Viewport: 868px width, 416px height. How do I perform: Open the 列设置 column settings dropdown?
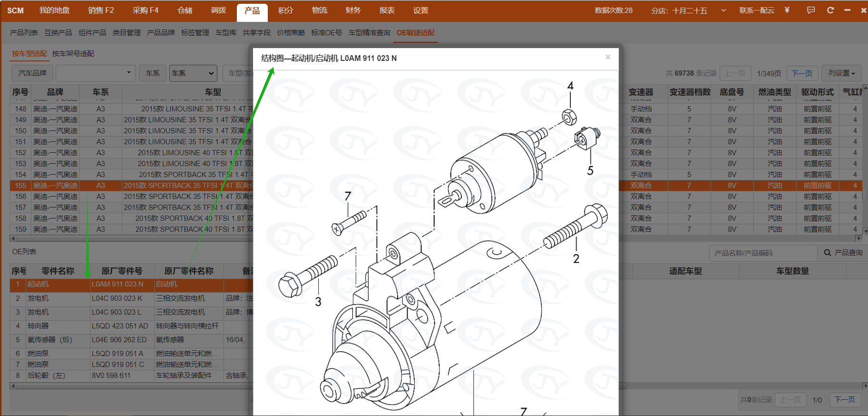(841, 73)
